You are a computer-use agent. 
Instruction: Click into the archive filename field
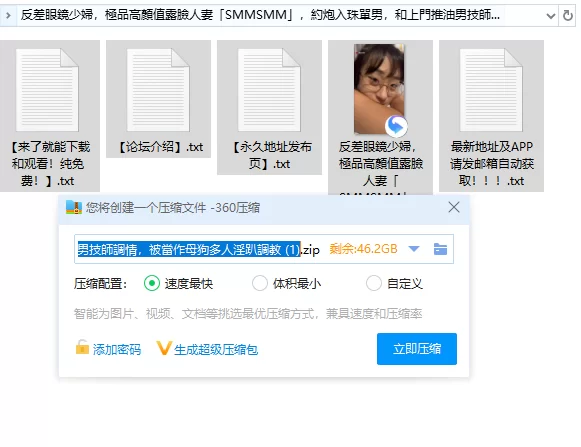pyautogui.click(x=198, y=249)
